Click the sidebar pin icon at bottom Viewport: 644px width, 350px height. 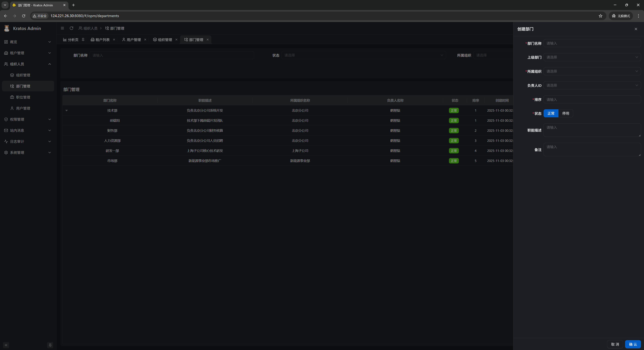point(50,345)
